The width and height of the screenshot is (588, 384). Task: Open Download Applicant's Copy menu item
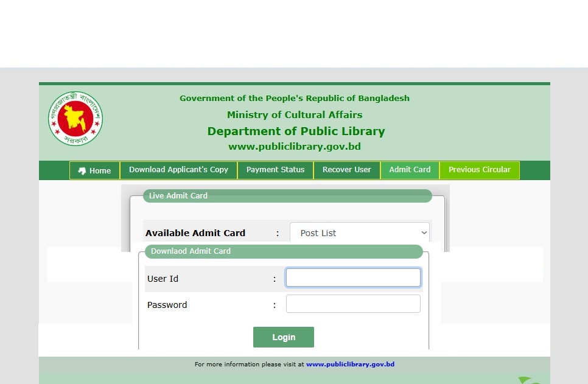pos(178,170)
